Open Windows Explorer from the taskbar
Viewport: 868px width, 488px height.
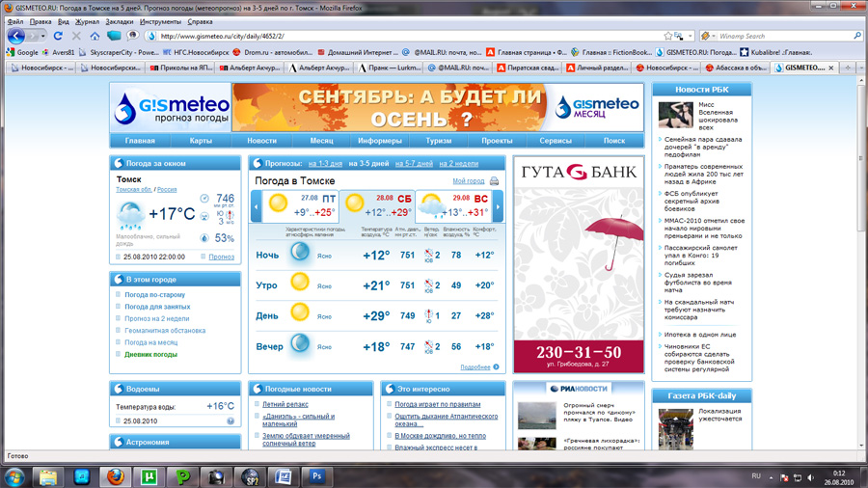pos(48,476)
